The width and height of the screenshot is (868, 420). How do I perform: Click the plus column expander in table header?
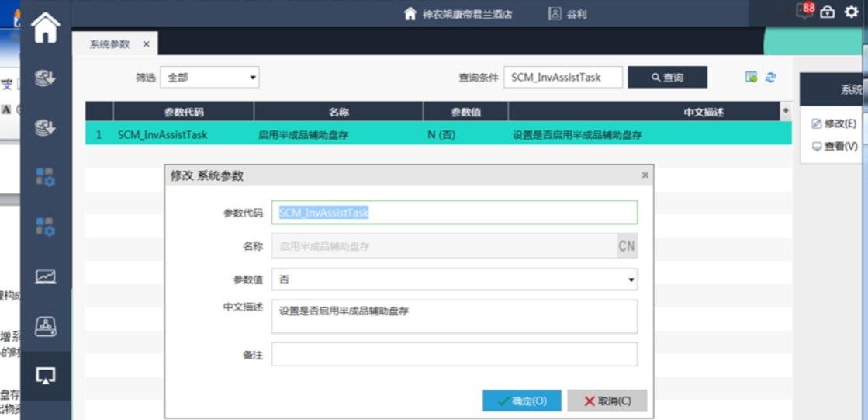(785, 112)
